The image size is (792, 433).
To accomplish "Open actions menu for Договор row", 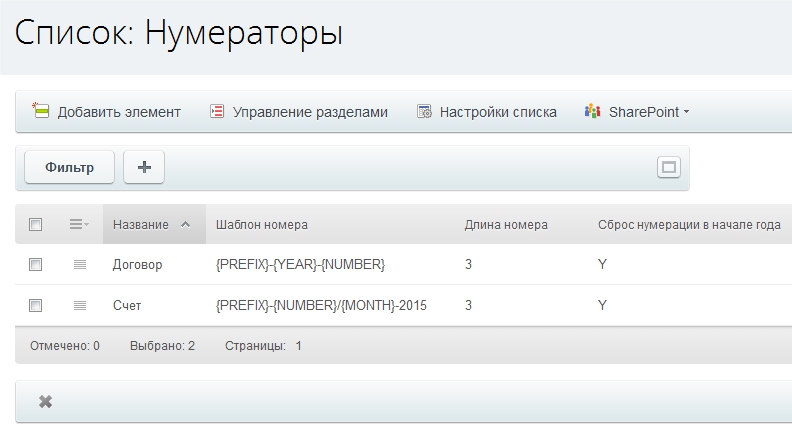I will pos(80,265).
